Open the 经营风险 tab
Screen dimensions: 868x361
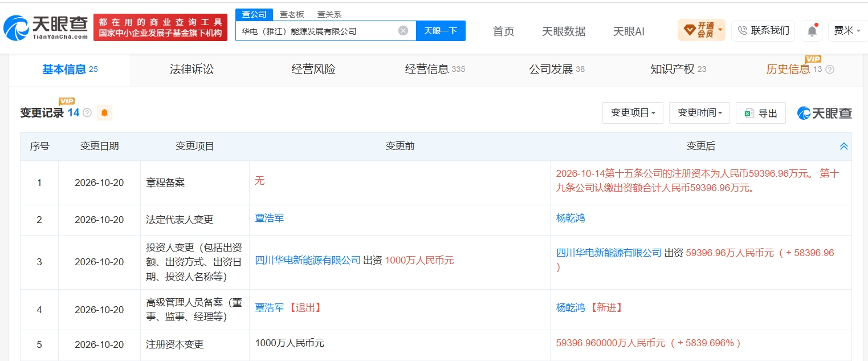pos(313,70)
